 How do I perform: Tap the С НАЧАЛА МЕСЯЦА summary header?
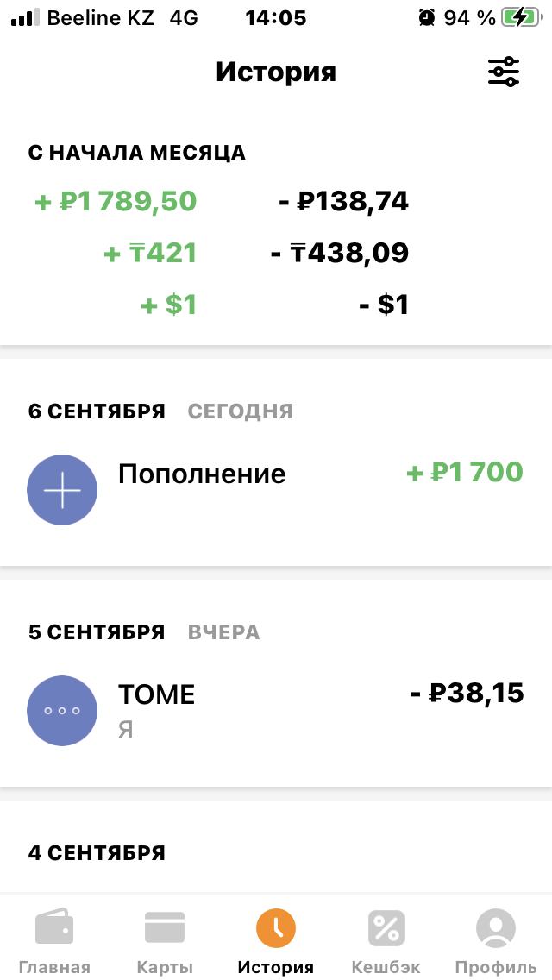click(x=137, y=153)
